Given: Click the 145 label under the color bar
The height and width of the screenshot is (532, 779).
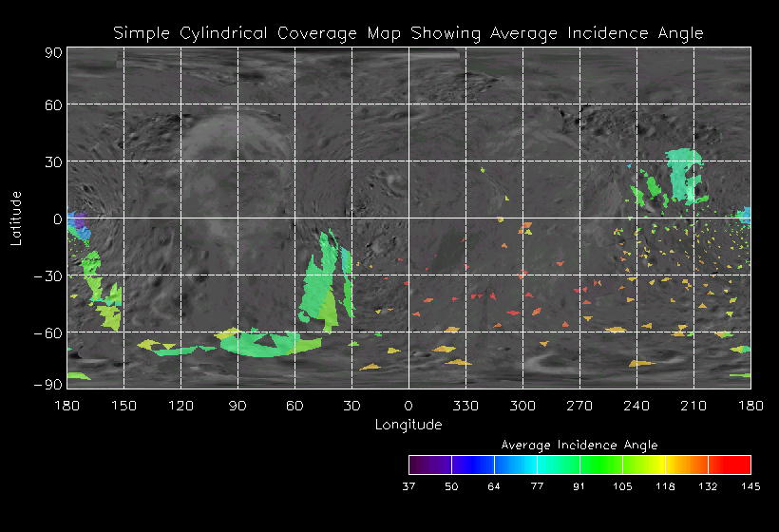Looking at the screenshot, I should coord(750,486).
